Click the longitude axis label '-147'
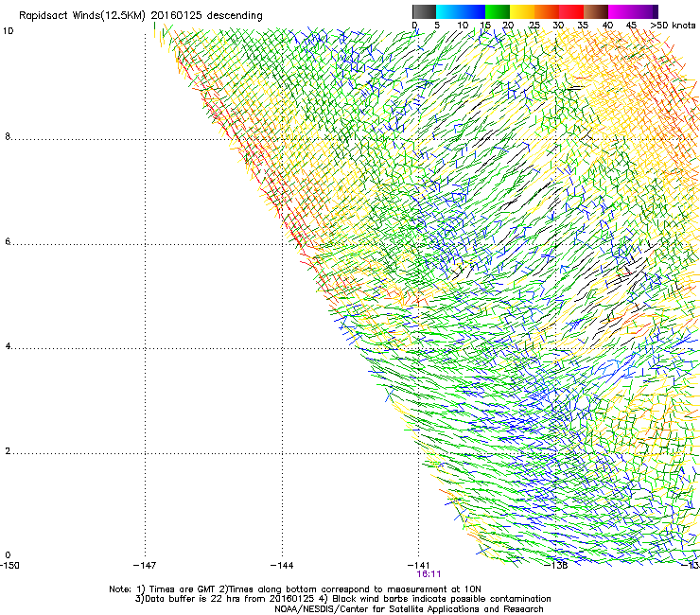This screenshot has height=615, width=700. point(145,566)
